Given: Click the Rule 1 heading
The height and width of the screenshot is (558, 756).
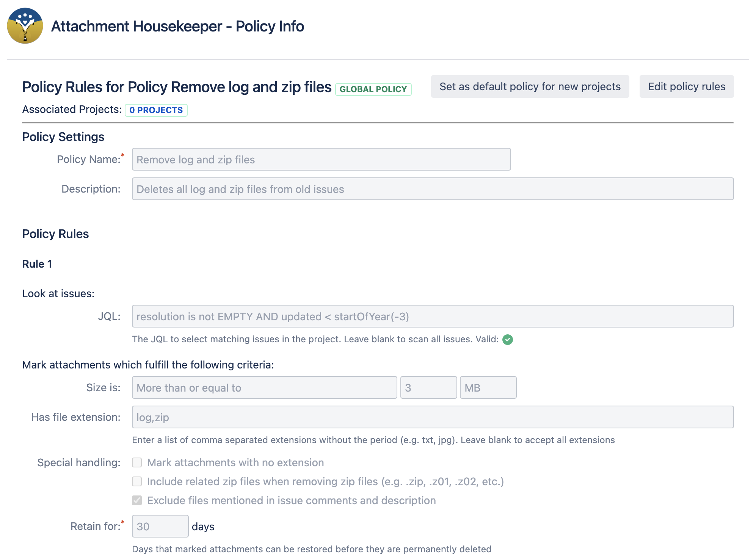Looking at the screenshot, I should pos(37,263).
